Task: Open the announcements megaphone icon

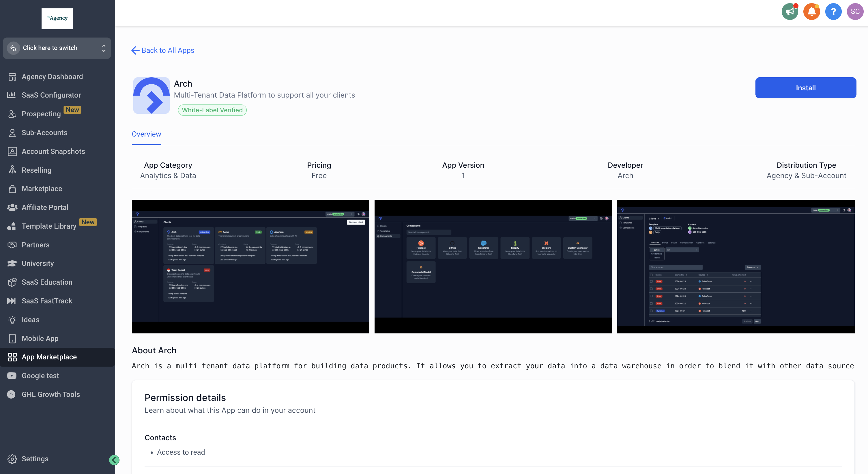Action: [790, 12]
